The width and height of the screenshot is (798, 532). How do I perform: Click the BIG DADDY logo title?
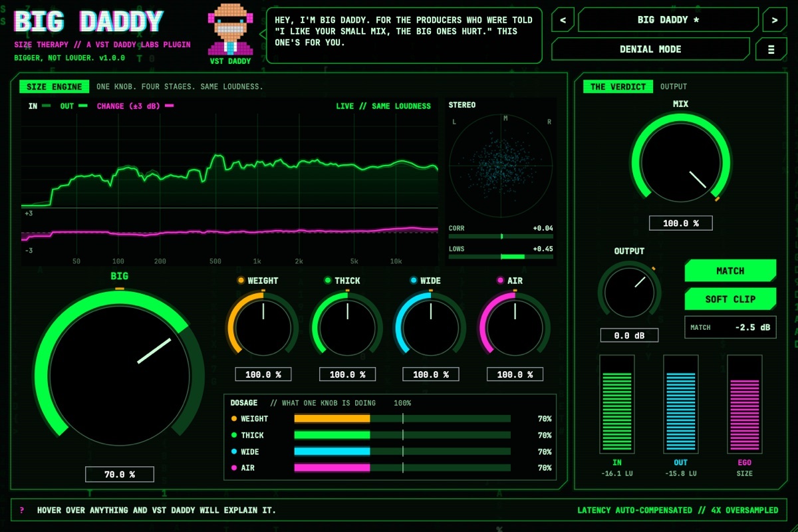pos(88,22)
